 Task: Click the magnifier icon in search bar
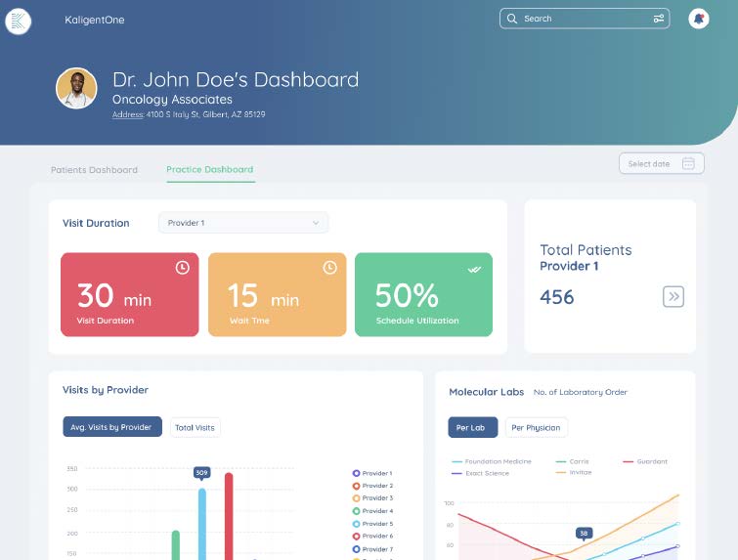513,19
